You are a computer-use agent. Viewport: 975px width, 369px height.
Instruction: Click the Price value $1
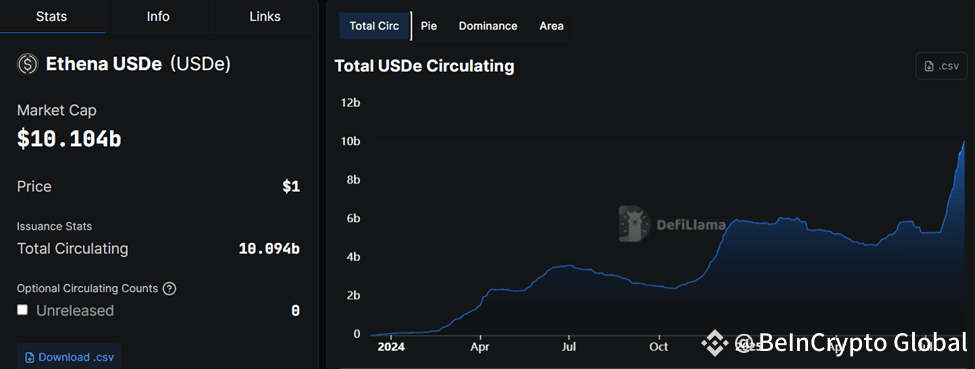coord(291,187)
